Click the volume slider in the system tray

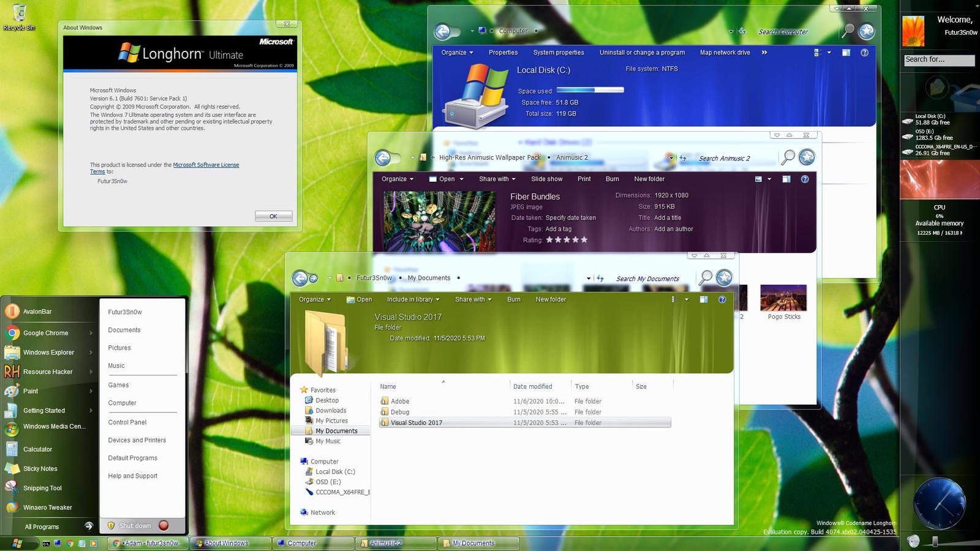coord(934,541)
